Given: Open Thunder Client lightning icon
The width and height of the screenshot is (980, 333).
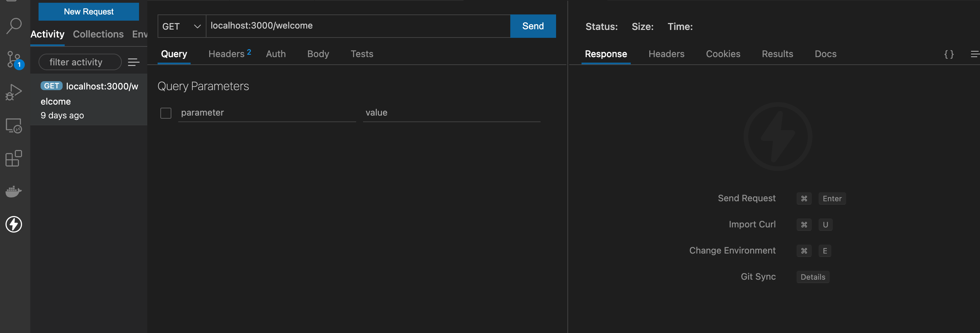Looking at the screenshot, I should (14, 224).
